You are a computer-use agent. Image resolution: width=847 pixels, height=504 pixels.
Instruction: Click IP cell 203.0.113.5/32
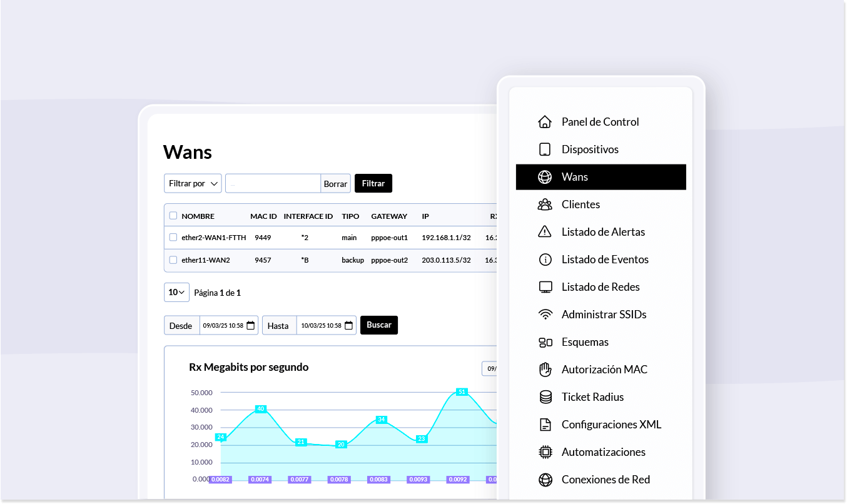[446, 260]
